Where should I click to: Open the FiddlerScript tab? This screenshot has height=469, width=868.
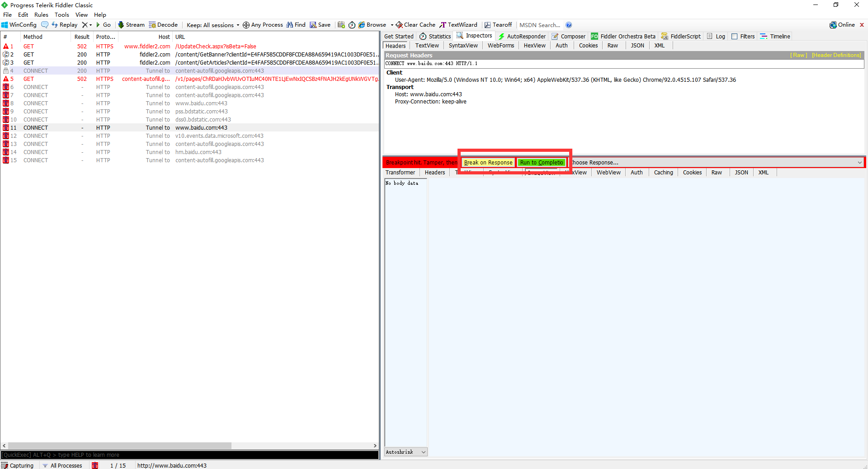click(681, 36)
